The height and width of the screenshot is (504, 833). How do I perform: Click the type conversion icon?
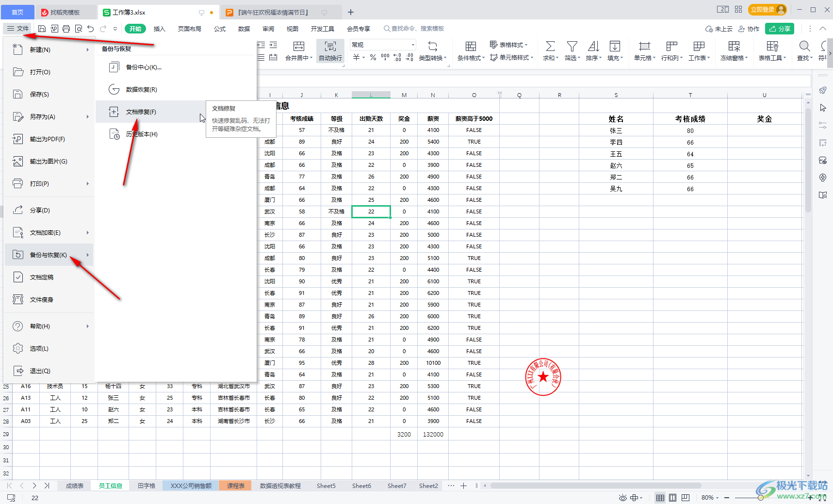(x=433, y=46)
